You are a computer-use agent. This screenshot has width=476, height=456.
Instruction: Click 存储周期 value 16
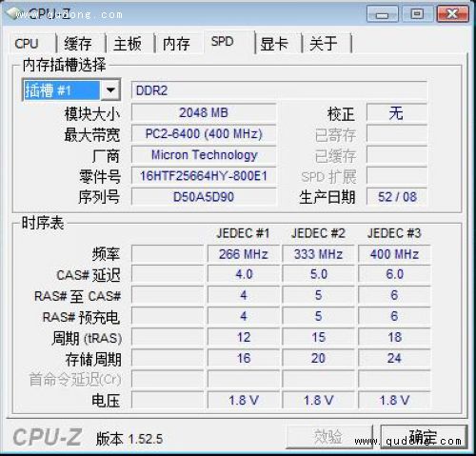244,358
